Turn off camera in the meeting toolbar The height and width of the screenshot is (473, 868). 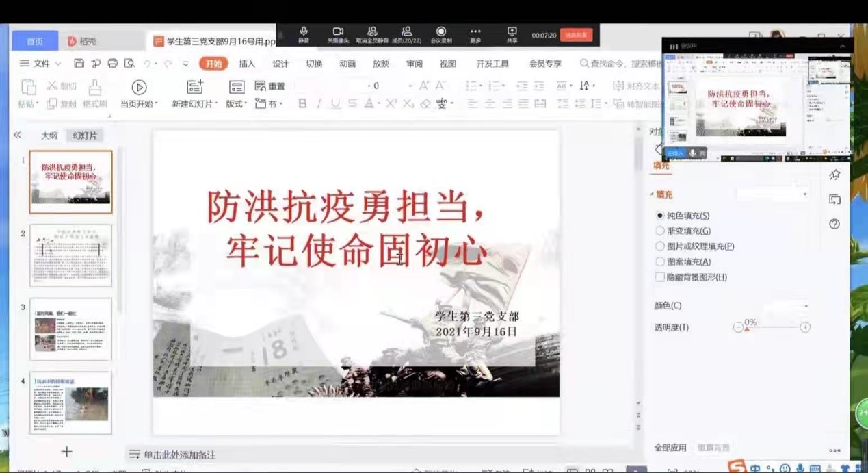coord(338,35)
